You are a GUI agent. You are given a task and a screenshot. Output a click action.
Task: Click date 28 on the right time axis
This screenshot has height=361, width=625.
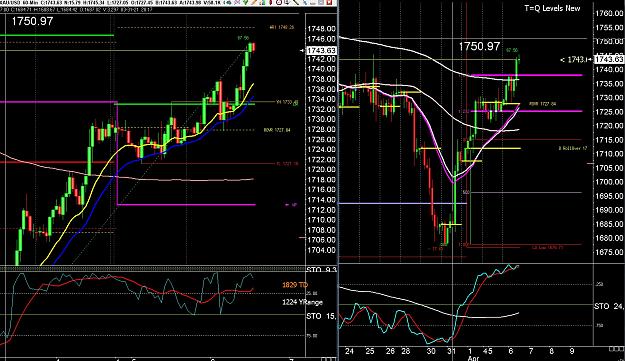pyautogui.click(x=406, y=351)
